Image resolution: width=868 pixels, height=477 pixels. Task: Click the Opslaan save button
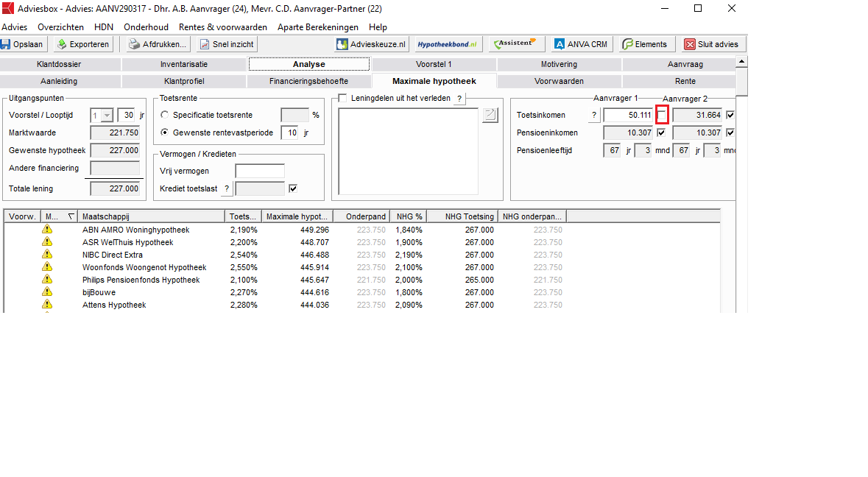click(24, 44)
